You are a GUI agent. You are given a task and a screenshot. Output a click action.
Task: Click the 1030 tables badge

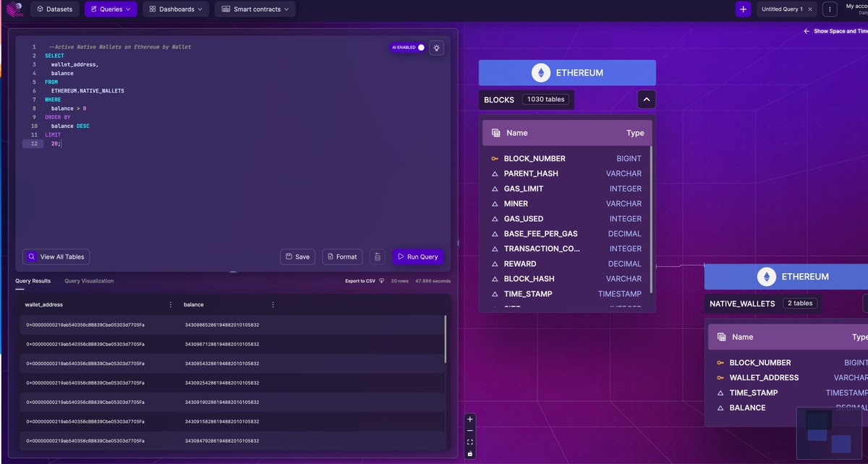pos(546,99)
